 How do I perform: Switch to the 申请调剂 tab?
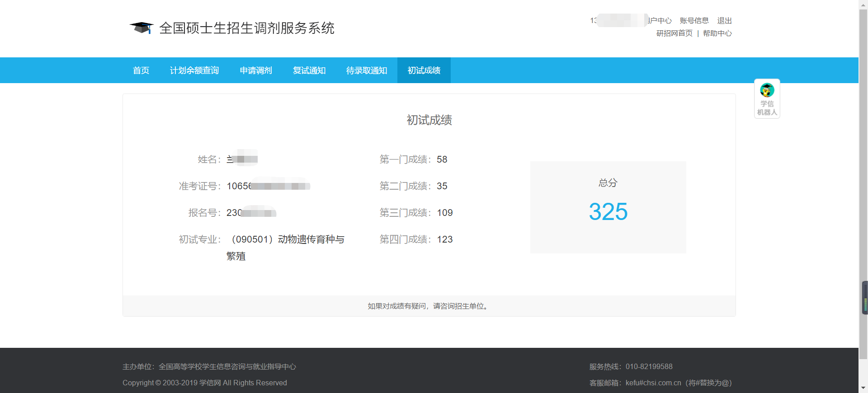(x=256, y=70)
